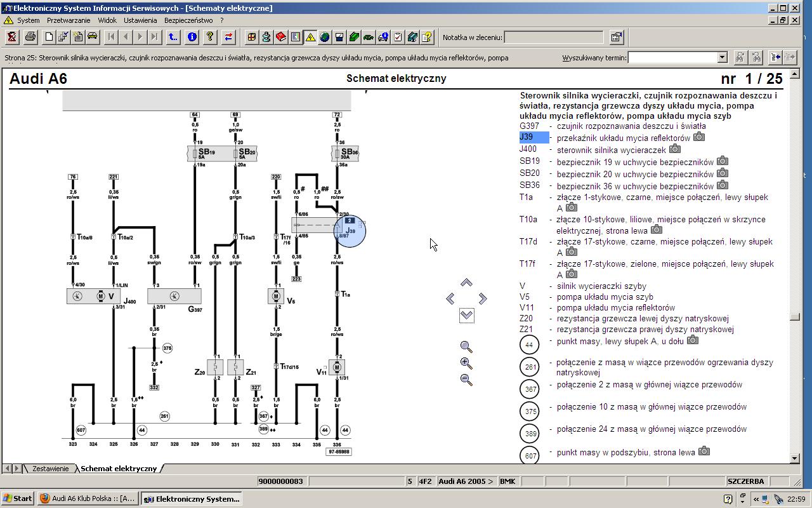Click the help document icon ending the toolbar
Screen dimensions: 812x508
tap(427, 37)
